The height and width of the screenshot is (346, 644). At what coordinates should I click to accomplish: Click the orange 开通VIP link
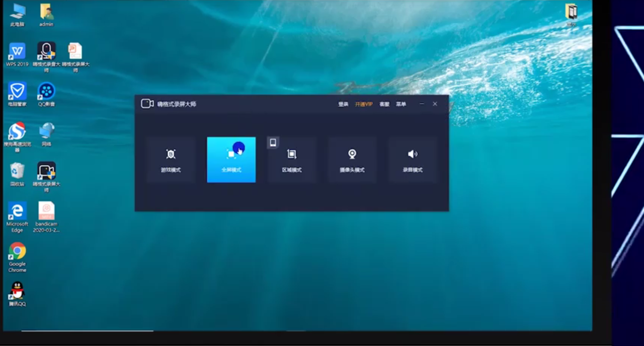(364, 104)
